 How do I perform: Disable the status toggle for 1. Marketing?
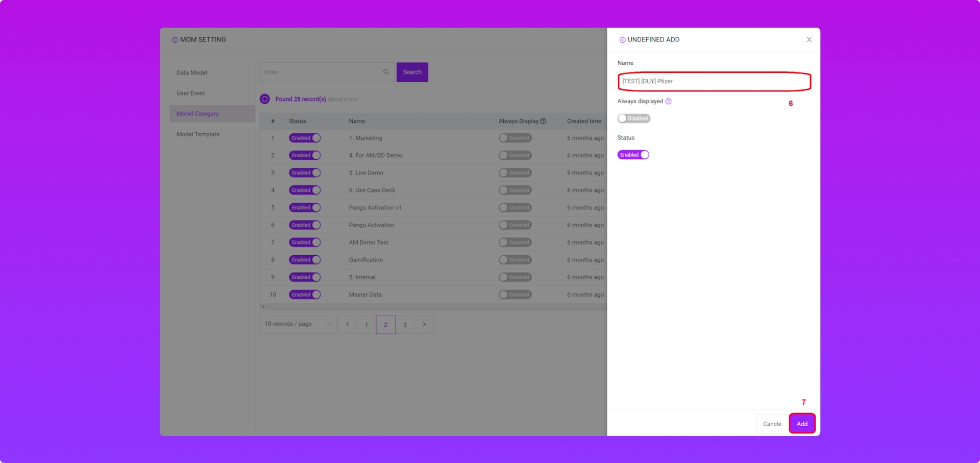[x=305, y=138]
